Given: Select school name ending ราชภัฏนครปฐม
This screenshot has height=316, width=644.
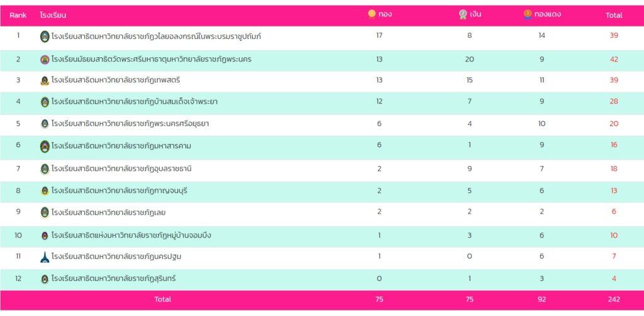Looking at the screenshot, I should tap(116, 257).
